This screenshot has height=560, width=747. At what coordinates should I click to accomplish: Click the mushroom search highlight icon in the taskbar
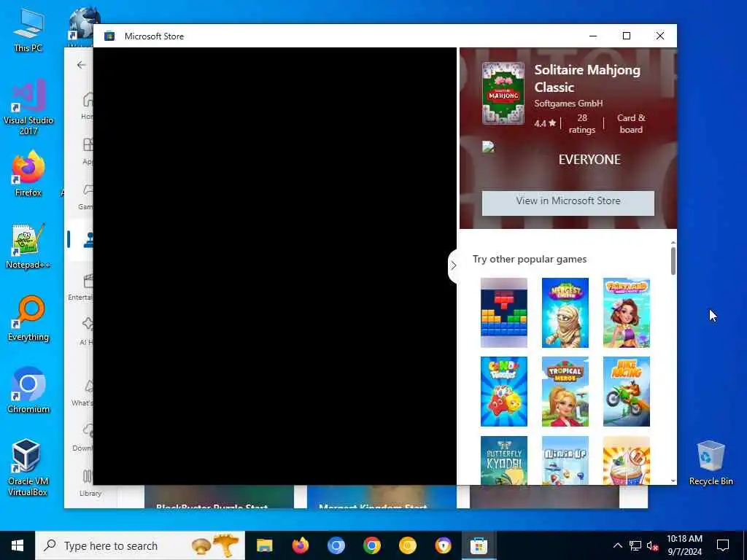215,545
